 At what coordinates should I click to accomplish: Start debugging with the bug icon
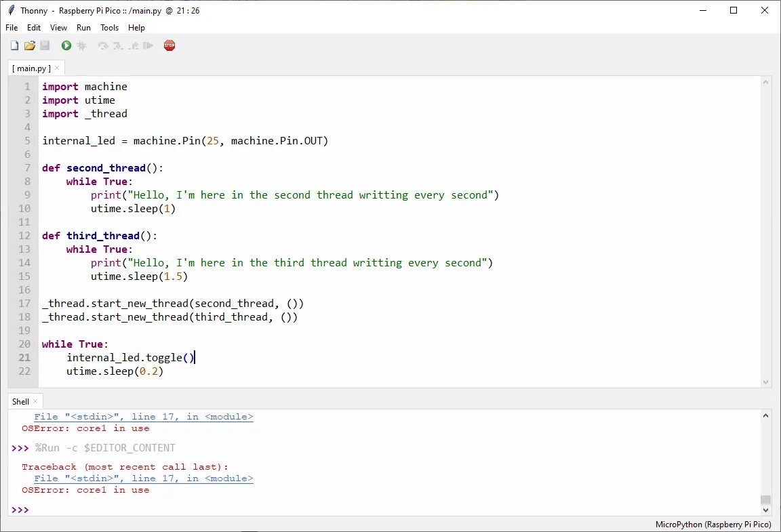[81, 46]
